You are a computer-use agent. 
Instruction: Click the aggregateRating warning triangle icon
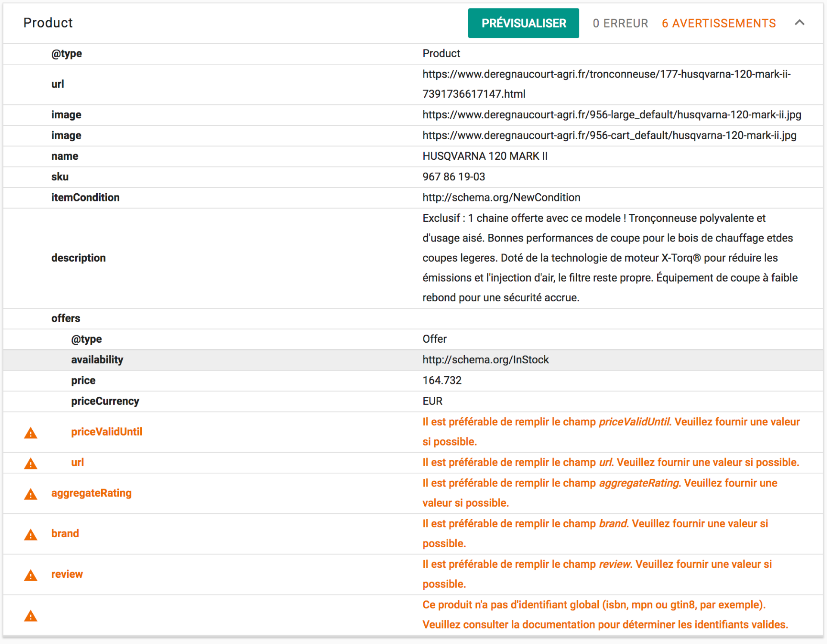pyautogui.click(x=31, y=494)
